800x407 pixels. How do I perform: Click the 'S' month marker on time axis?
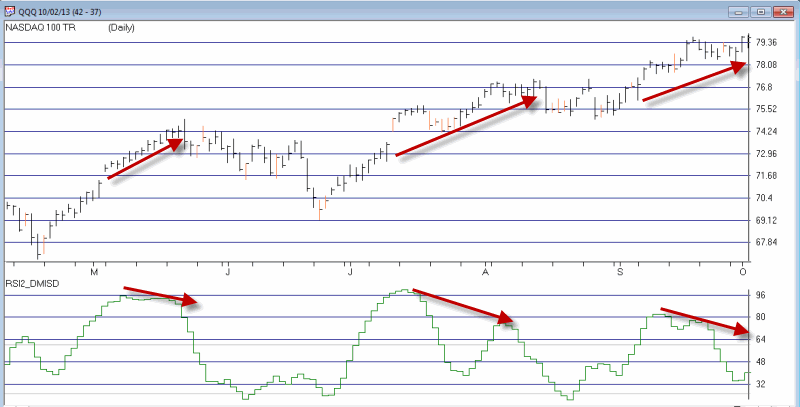pyautogui.click(x=620, y=272)
